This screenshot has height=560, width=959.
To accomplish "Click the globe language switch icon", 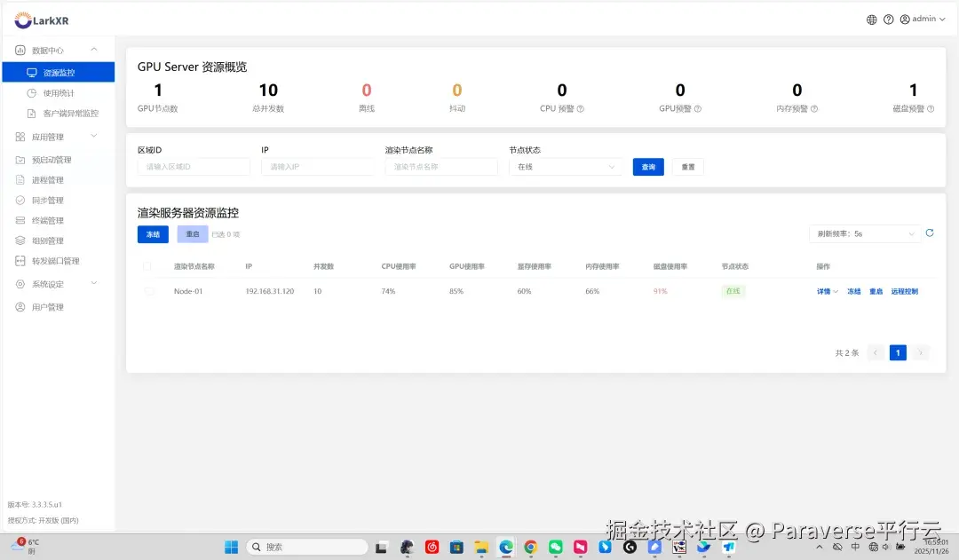I will 872,20.
